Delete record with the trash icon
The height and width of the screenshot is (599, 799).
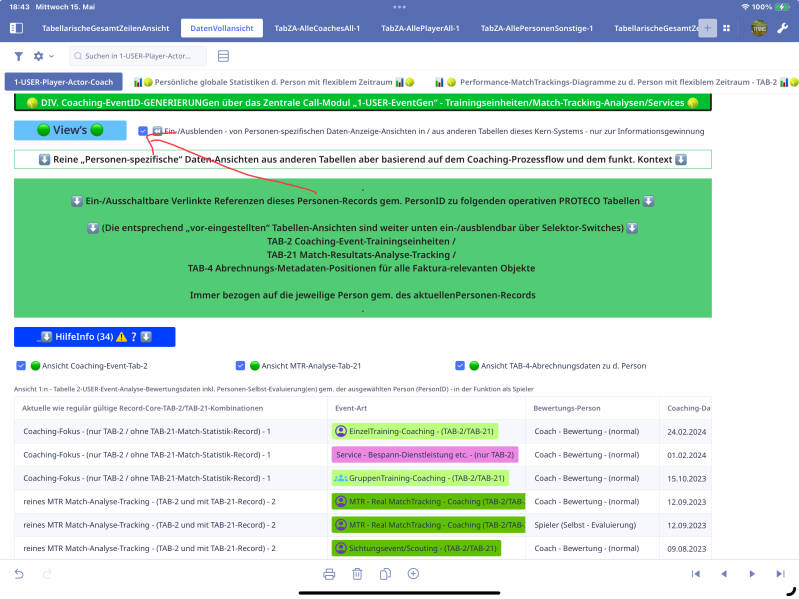[357, 574]
